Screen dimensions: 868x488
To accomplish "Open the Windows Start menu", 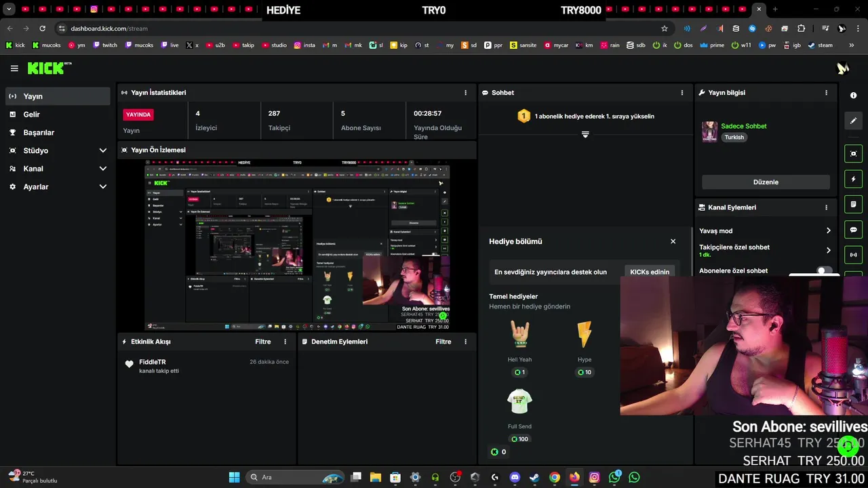I will 234,477.
